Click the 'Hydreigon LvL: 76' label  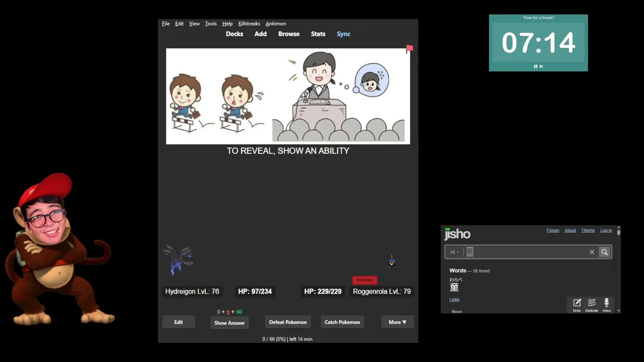(x=192, y=292)
